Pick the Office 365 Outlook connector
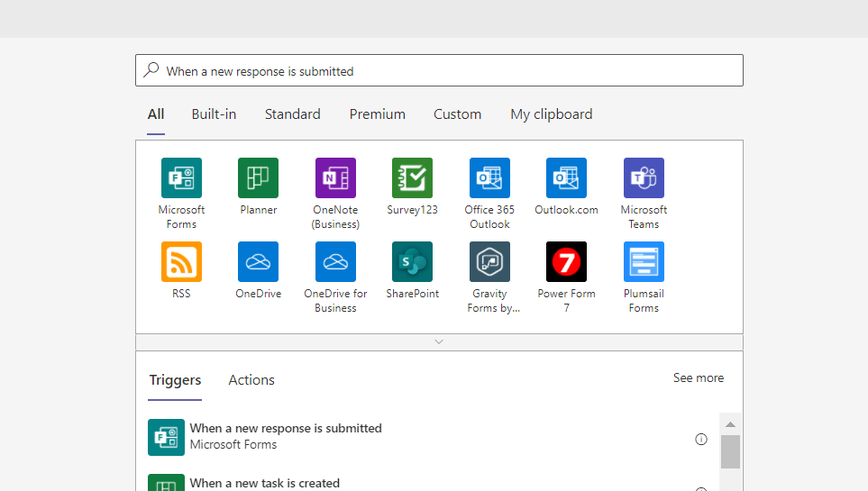 point(489,177)
